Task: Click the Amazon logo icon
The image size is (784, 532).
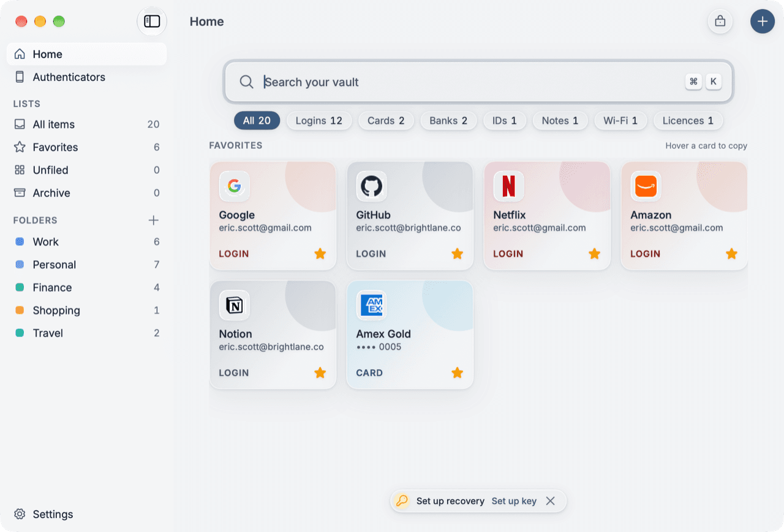Action: tap(646, 186)
